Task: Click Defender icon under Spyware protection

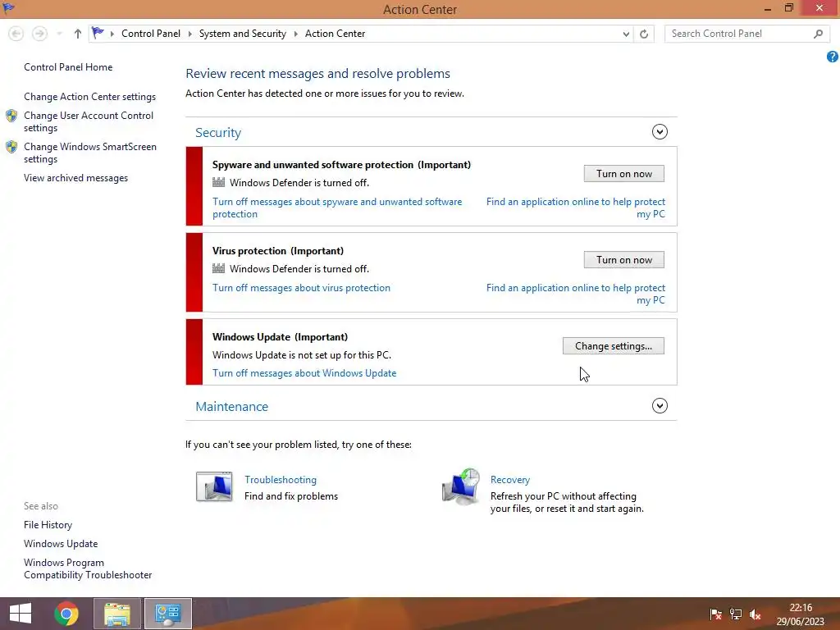Action: click(218, 182)
